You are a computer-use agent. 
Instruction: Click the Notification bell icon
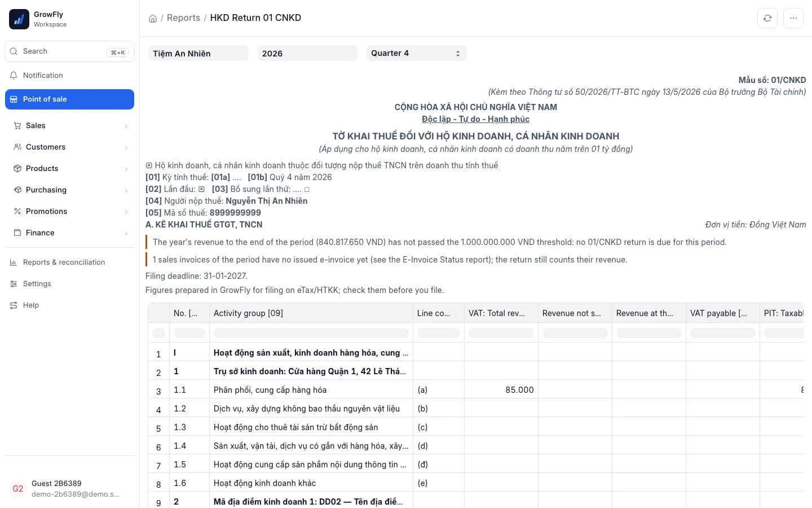(x=14, y=75)
